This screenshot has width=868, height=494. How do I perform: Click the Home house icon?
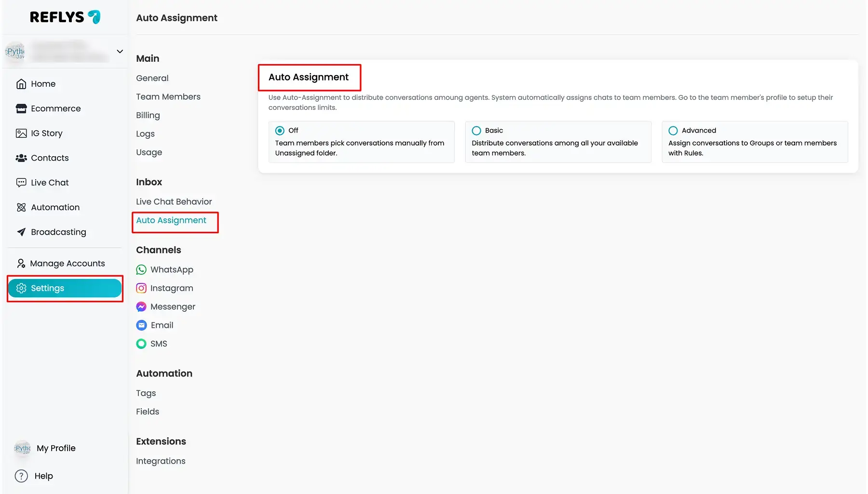[x=21, y=84]
